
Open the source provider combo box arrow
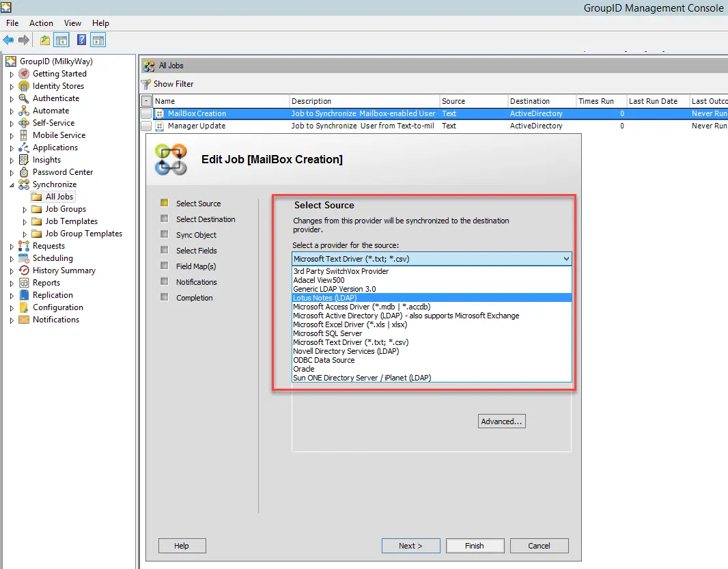click(x=566, y=259)
